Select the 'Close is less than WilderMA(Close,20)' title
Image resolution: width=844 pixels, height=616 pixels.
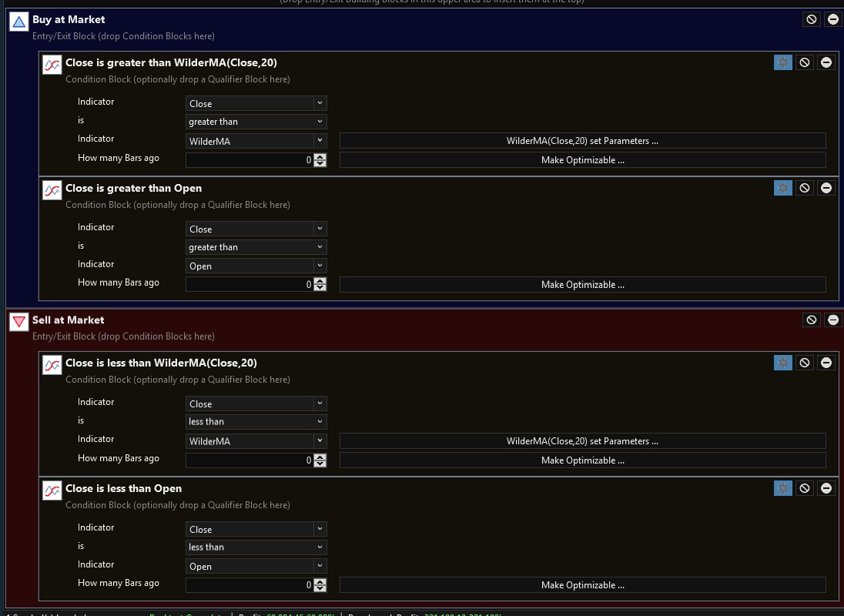tap(161, 363)
